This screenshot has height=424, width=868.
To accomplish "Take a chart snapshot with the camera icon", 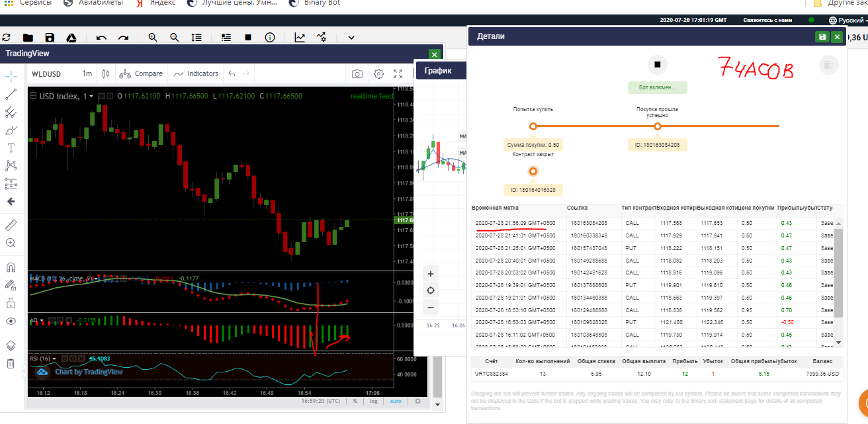I will pos(357,74).
